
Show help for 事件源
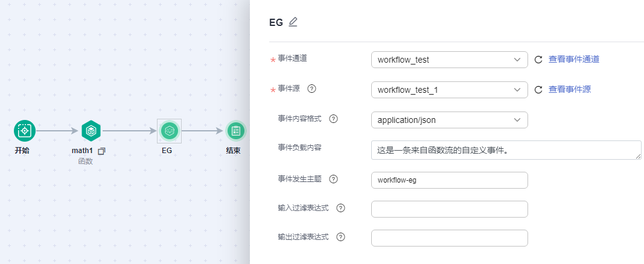click(x=312, y=89)
